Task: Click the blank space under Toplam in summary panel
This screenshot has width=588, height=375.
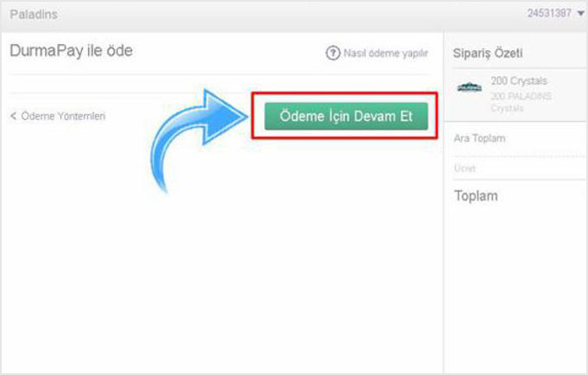Action: coord(515,285)
